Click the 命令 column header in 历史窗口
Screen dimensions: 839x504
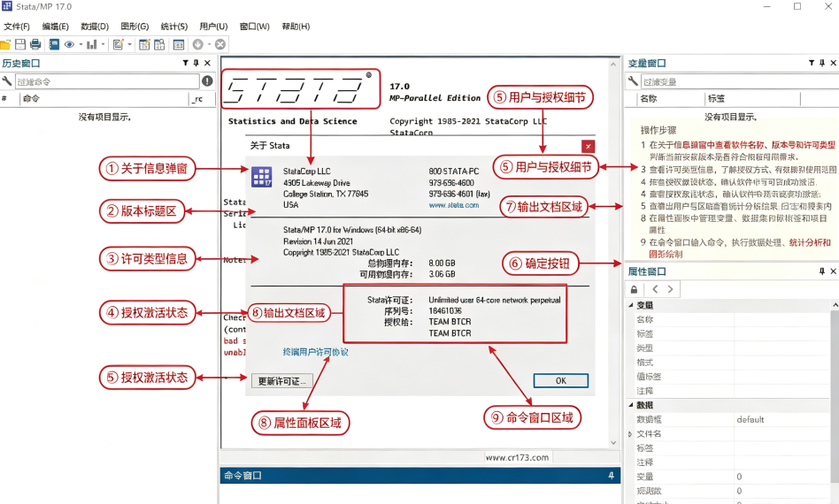(104, 98)
